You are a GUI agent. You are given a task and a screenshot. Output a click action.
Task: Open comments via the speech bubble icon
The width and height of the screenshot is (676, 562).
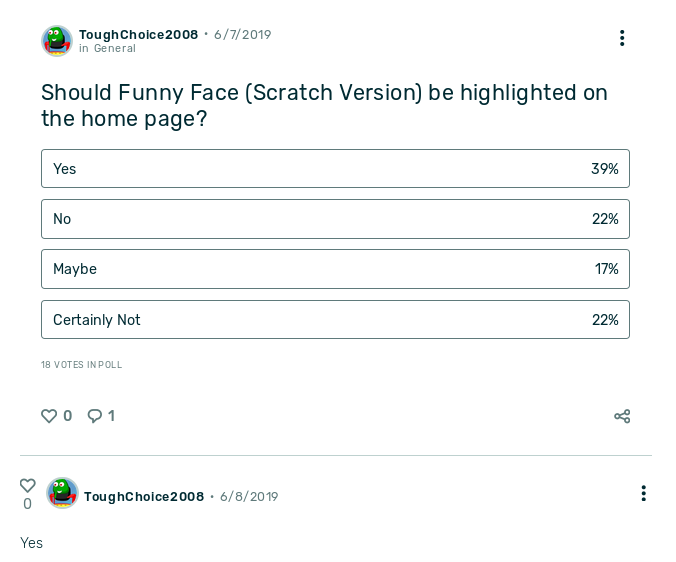pyautogui.click(x=95, y=416)
